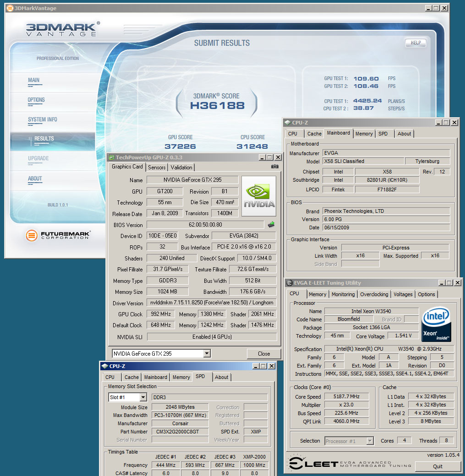Click the 3DMarkVantage title bar icon

[10, 8]
